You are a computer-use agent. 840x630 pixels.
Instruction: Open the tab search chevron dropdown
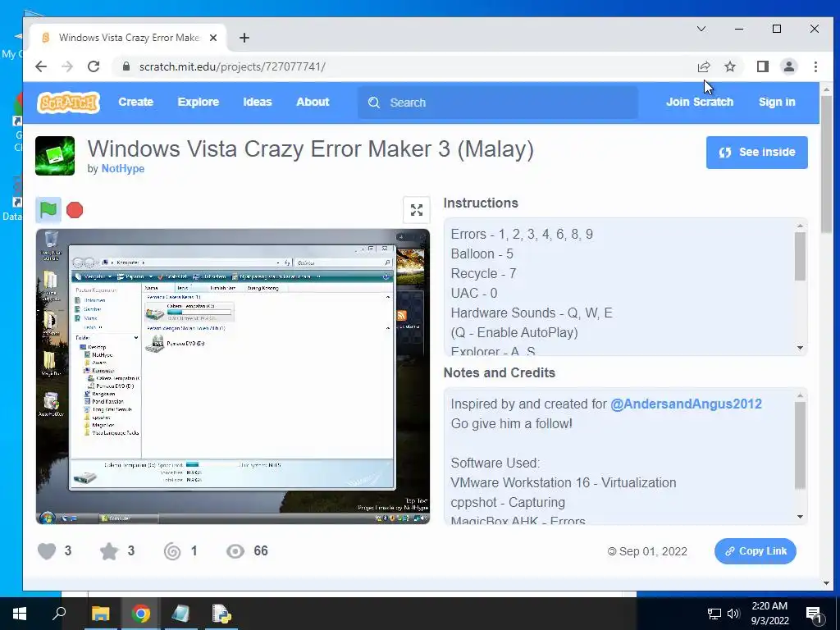tap(701, 29)
